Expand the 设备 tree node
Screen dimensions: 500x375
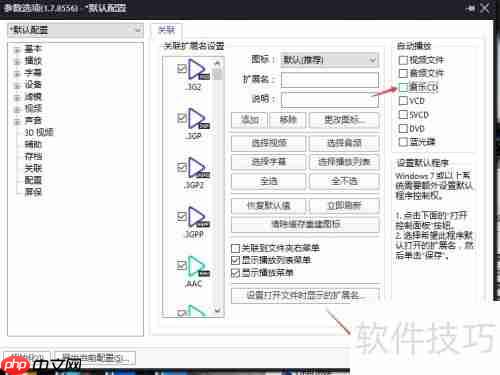(x=17, y=86)
